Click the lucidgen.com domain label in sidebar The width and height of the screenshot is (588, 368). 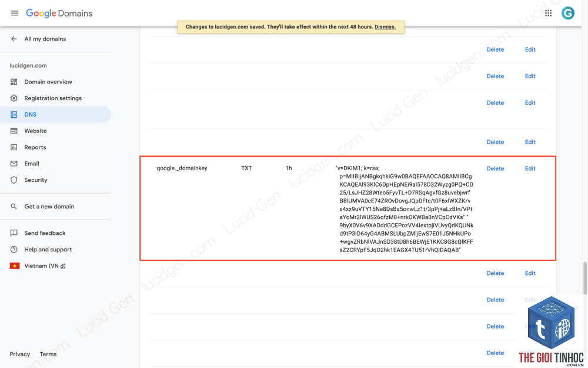(x=28, y=65)
